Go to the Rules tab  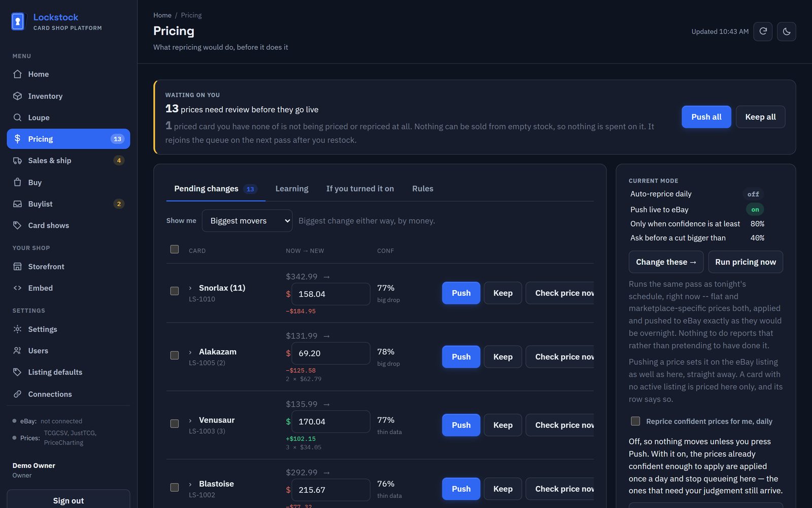[423, 188]
